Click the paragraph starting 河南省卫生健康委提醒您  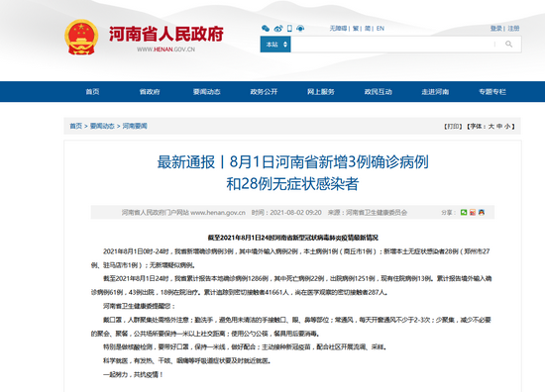coord(139,306)
